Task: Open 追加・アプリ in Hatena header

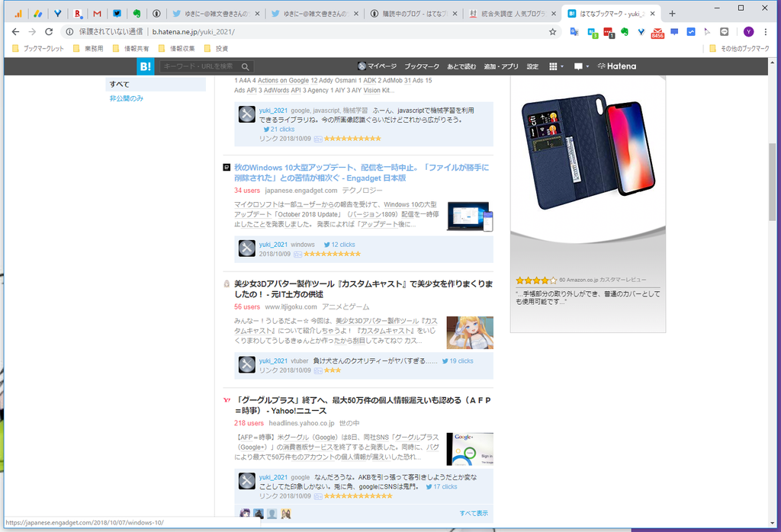Action: click(501, 66)
